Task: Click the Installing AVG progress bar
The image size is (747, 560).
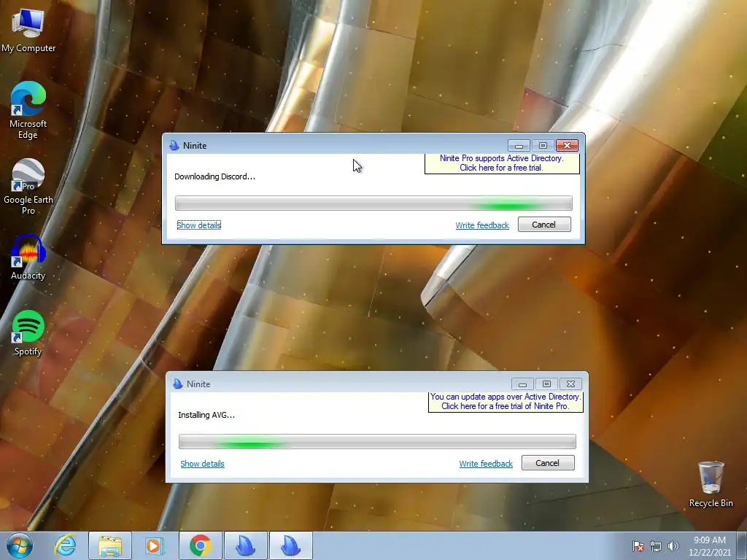Action: (x=377, y=441)
